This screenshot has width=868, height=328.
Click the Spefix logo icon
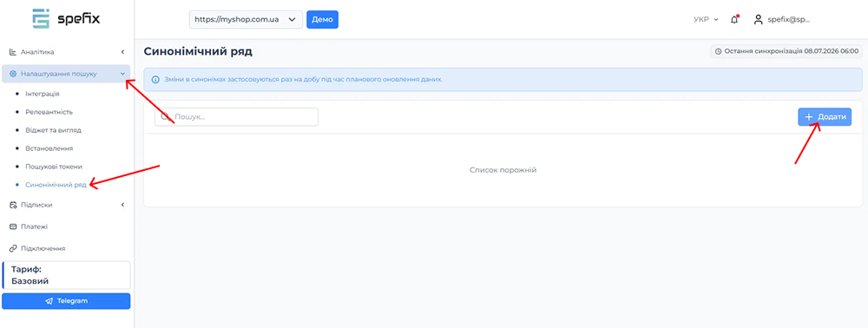tap(41, 19)
